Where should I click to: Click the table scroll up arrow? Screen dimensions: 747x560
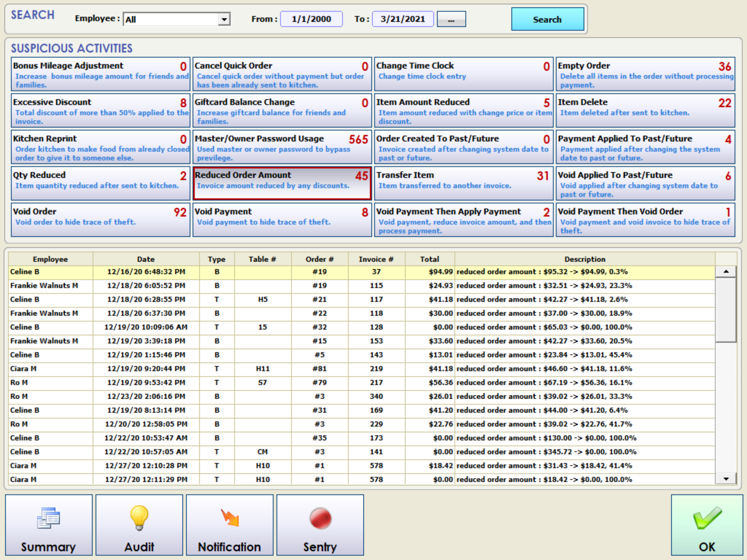click(x=726, y=272)
